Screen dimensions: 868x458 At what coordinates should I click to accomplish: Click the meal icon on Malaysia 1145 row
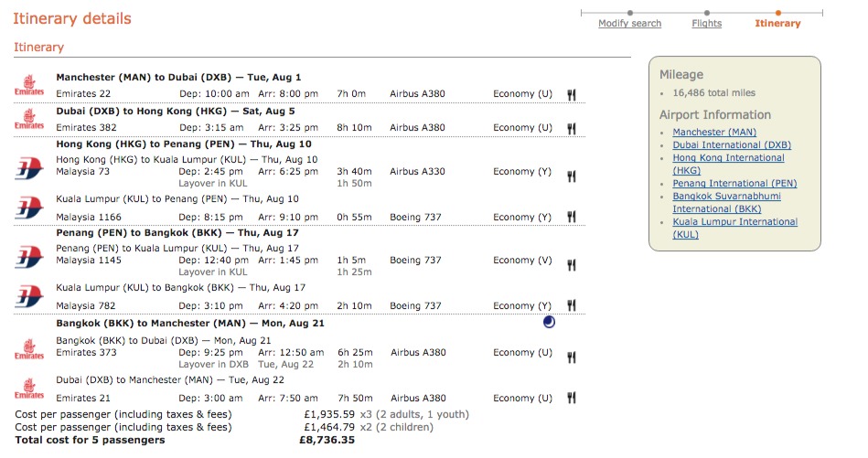(x=572, y=265)
